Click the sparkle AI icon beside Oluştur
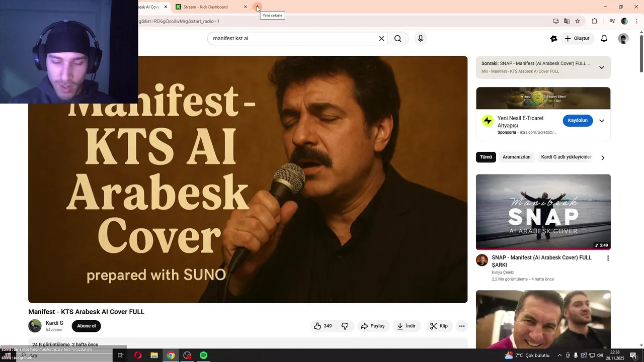Viewport: 644px width, 362px height. [554, 39]
